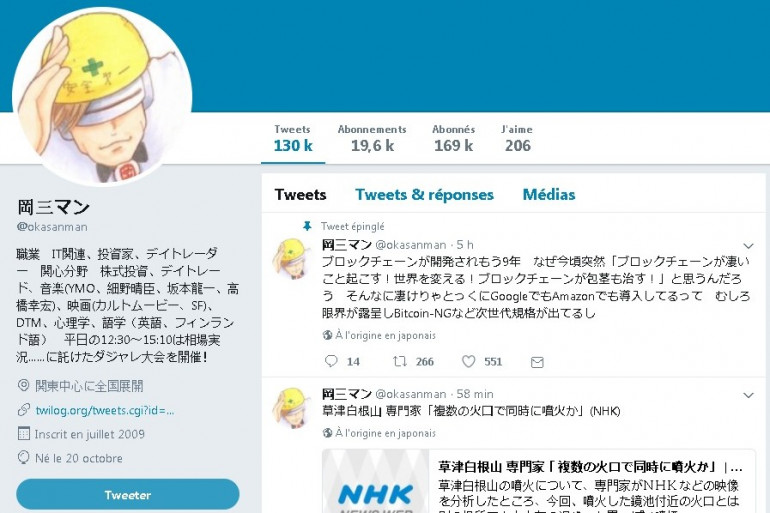Click the birthday balloon icon
The width and height of the screenshot is (770, 513).
pyautogui.click(x=23, y=458)
